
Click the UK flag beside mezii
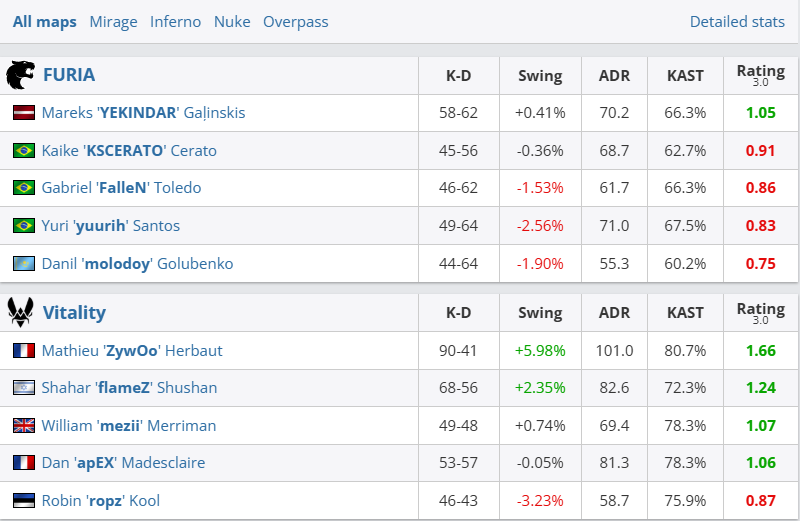pos(24,426)
